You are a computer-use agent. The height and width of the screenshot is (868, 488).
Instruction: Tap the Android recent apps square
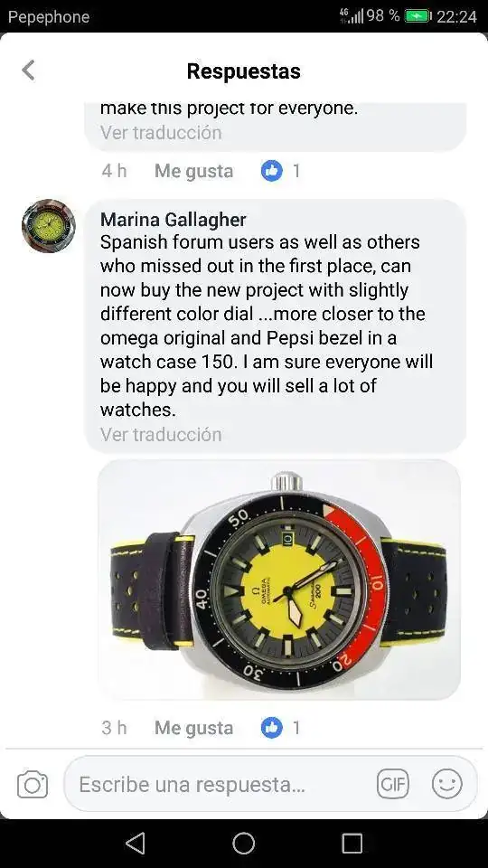click(352, 844)
